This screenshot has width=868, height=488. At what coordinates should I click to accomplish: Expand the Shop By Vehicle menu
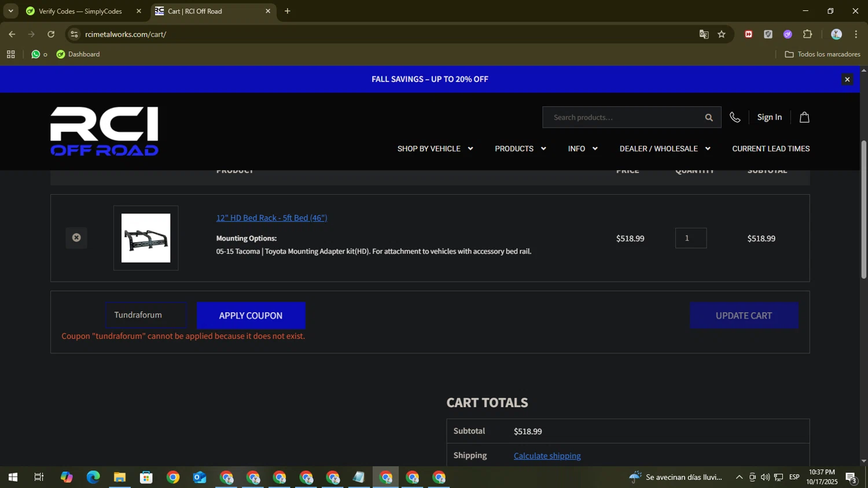435,149
